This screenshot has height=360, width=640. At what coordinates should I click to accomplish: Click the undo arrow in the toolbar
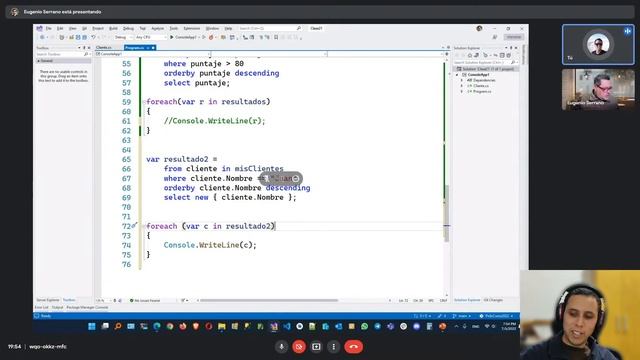tap(93, 37)
